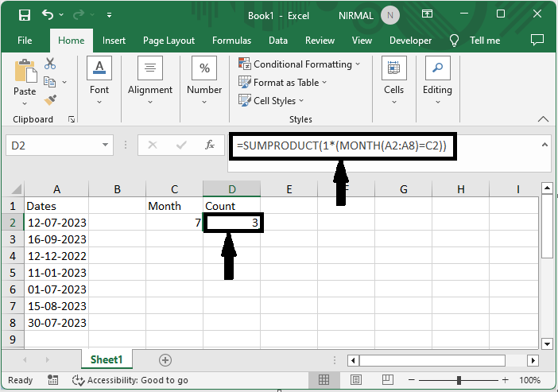Expand the Font group
Viewport: 558px width, 392px height.
(99, 81)
